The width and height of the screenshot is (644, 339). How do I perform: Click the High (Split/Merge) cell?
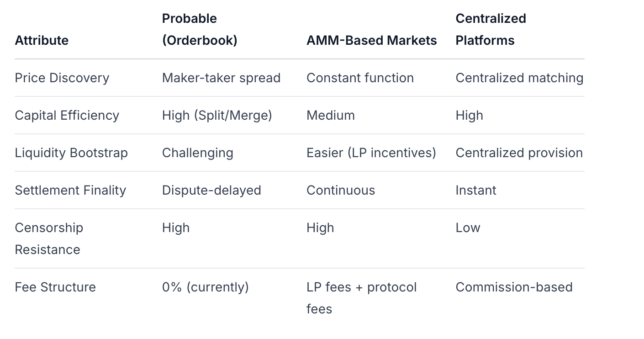click(x=217, y=115)
